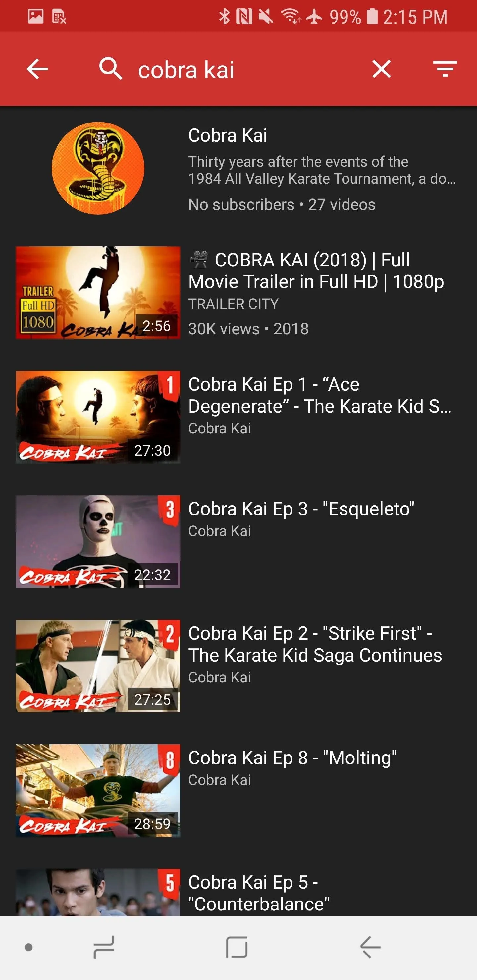Tap the Android recent apps button
This screenshot has width=477, height=980.
104,947
